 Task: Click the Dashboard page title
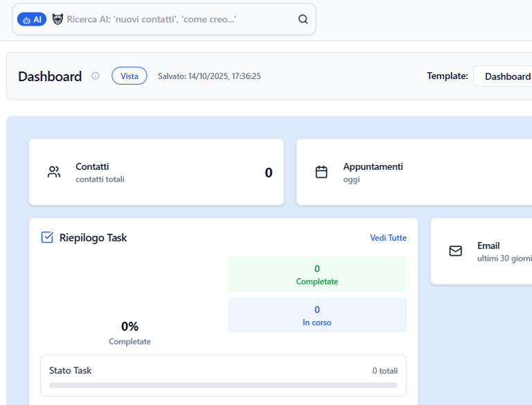click(x=50, y=76)
